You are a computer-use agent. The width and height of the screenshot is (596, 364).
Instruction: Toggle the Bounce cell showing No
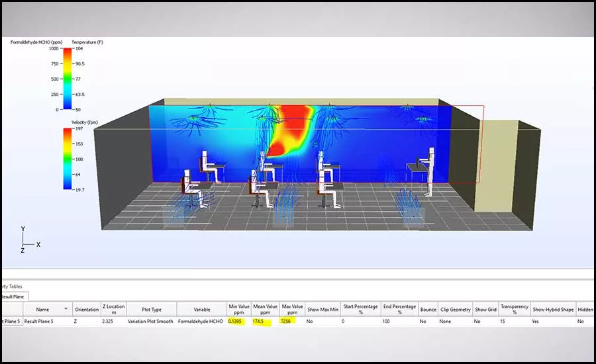[428, 321]
